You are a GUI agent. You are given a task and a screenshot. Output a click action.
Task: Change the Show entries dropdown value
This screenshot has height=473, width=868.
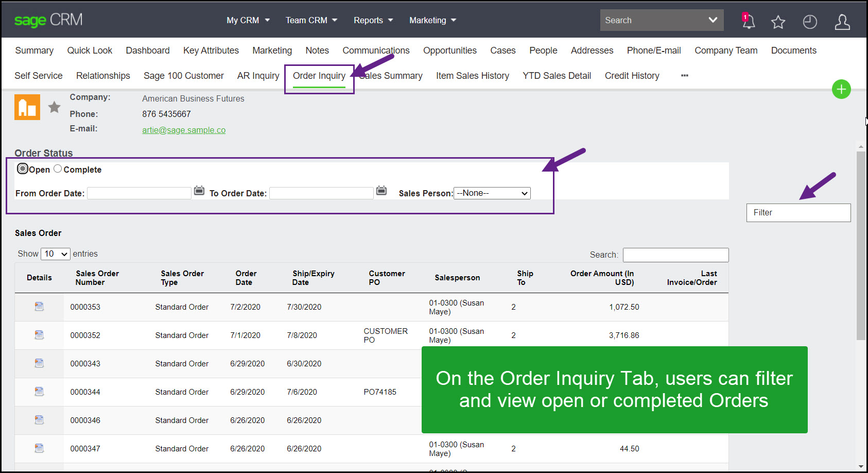click(x=55, y=254)
